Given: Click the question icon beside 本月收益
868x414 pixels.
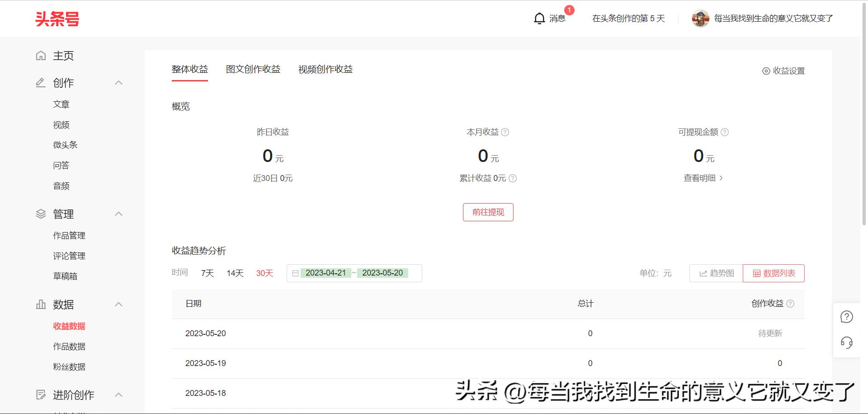Looking at the screenshot, I should (x=506, y=132).
